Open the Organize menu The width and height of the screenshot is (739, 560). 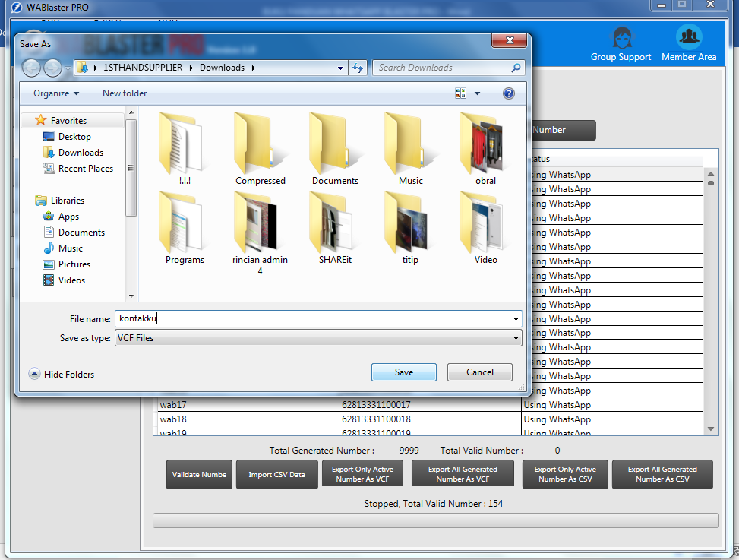pos(56,93)
